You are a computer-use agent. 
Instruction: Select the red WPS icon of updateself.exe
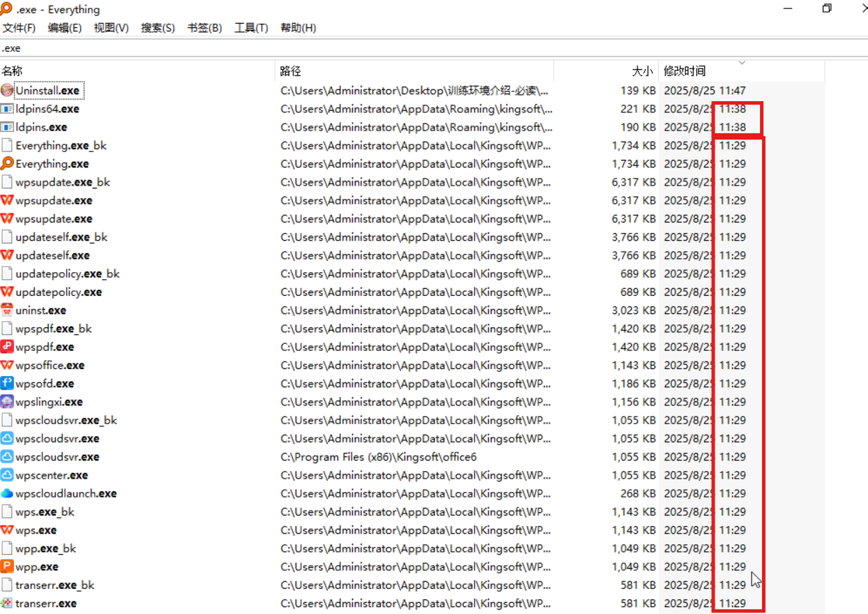7,255
